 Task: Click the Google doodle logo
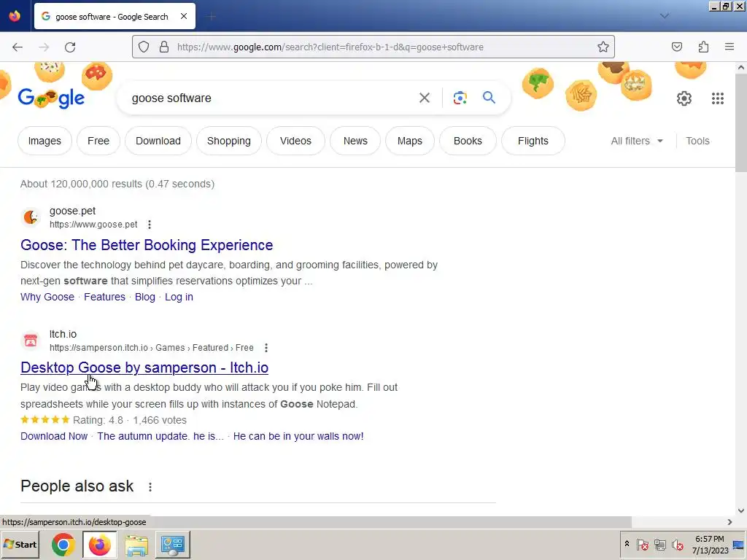[52, 98]
